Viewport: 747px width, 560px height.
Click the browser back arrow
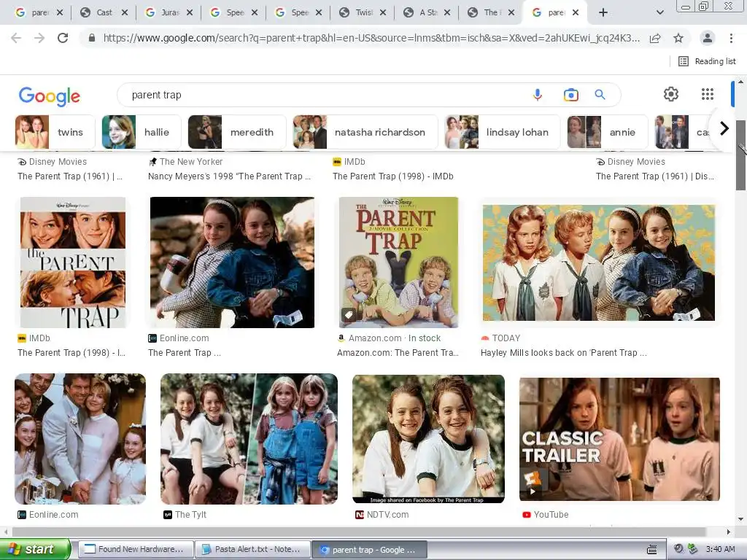[16, 38]
